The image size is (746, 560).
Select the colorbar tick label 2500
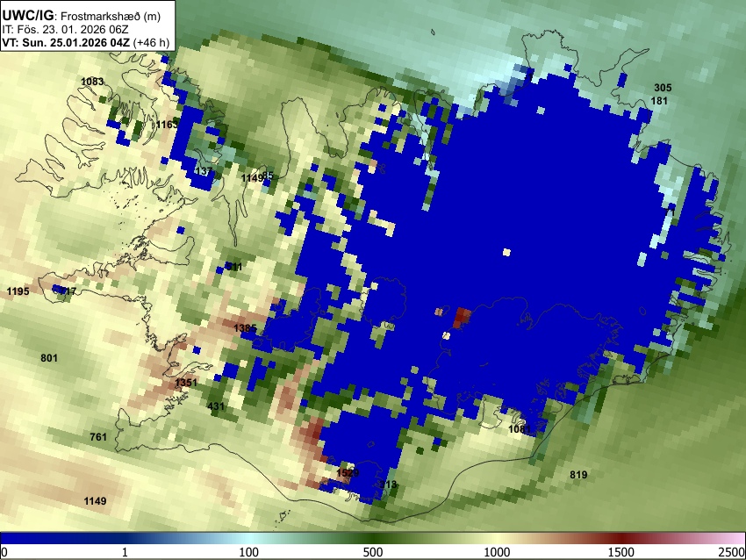(x=732, y=552)
